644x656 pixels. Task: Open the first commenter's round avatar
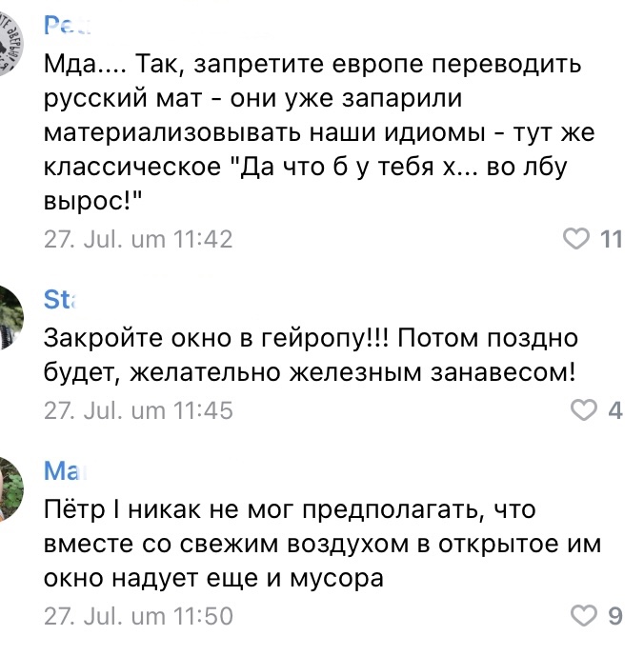coord(9,44)
